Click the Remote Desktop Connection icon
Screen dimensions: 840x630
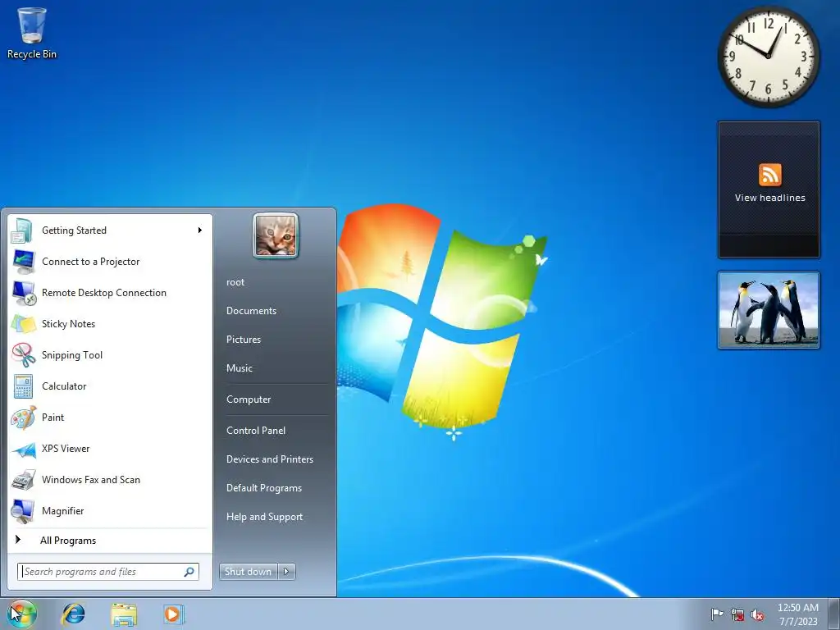[23, 293]
